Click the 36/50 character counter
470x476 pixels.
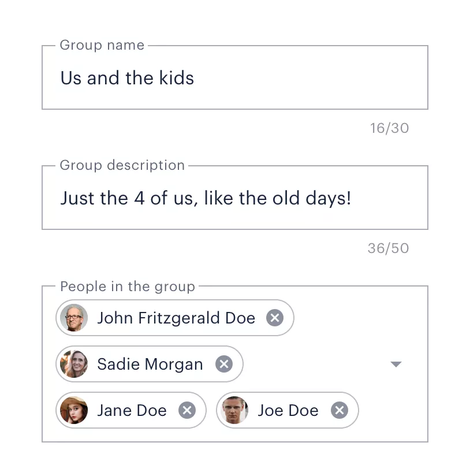389,248
